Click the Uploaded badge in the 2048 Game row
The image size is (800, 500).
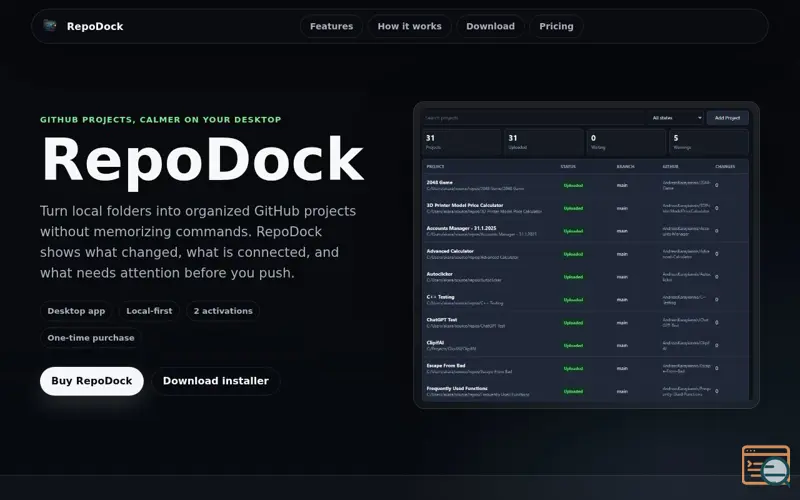[573, 186]
